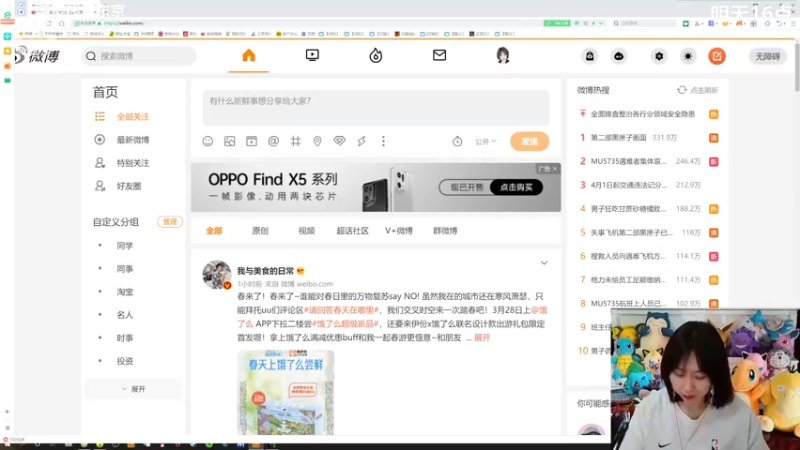Open hot search item ranked 6
Viewport: 800px width, 450px height.
coord(629,256)
